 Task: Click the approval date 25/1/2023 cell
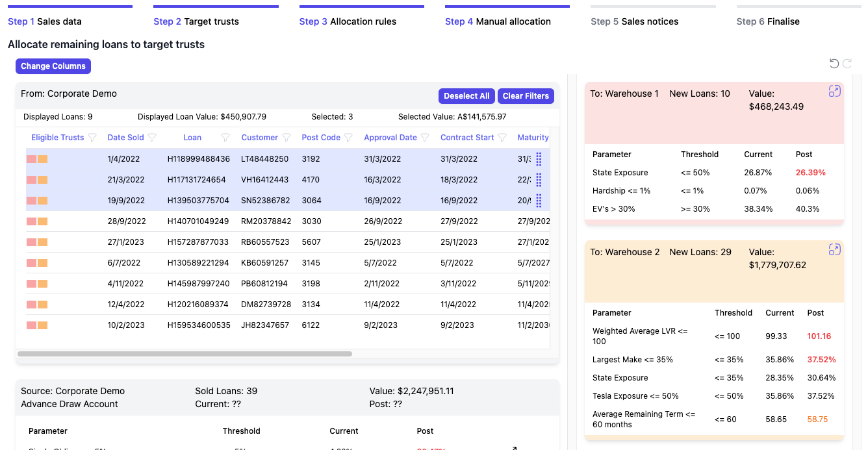pyautogui.click(x=383, y=242)
